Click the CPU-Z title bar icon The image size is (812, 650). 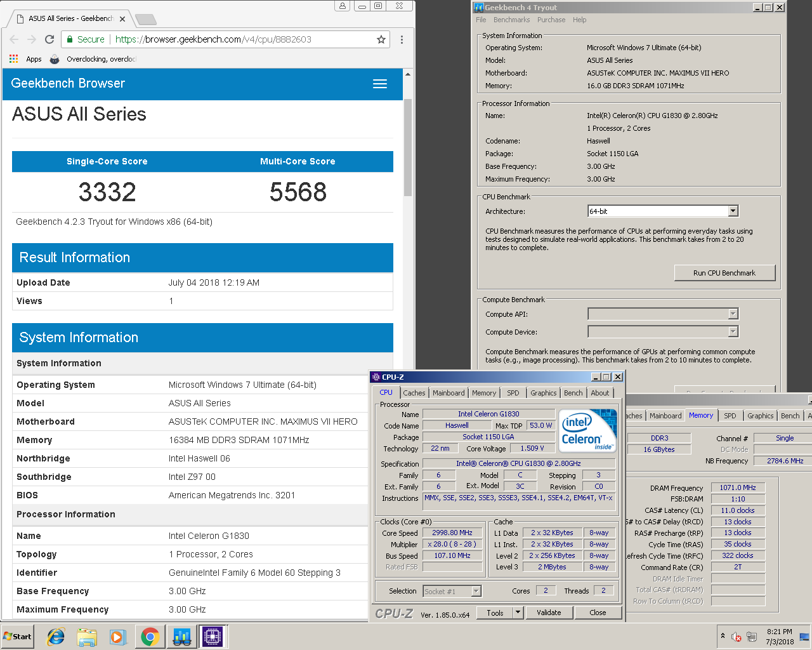pyautogui.click(x=376, y=377)
